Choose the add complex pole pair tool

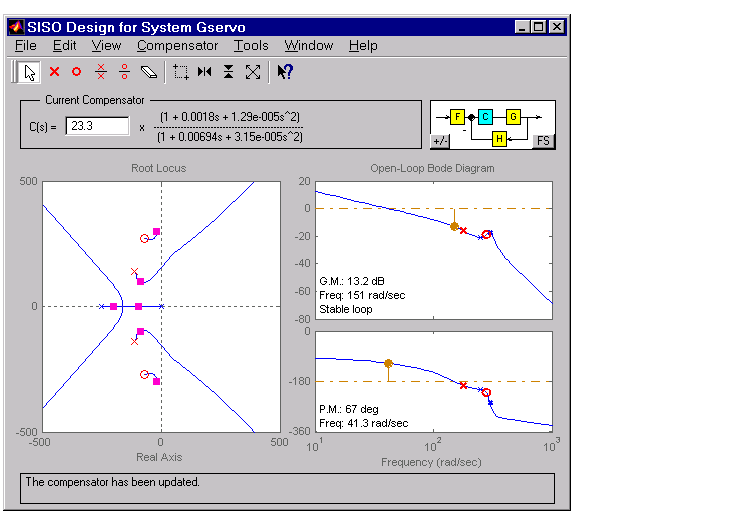[x=100, y=72]
